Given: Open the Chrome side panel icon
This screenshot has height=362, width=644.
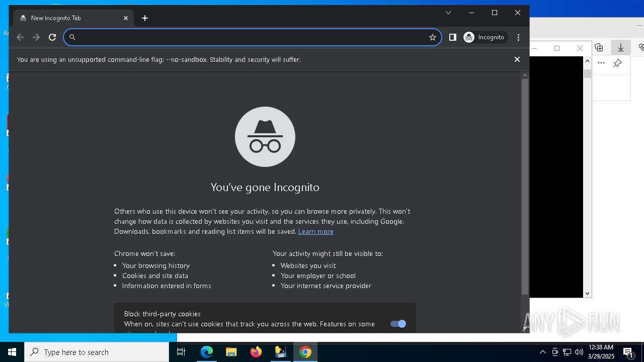Looking at the screenshot, I should 452,37.
